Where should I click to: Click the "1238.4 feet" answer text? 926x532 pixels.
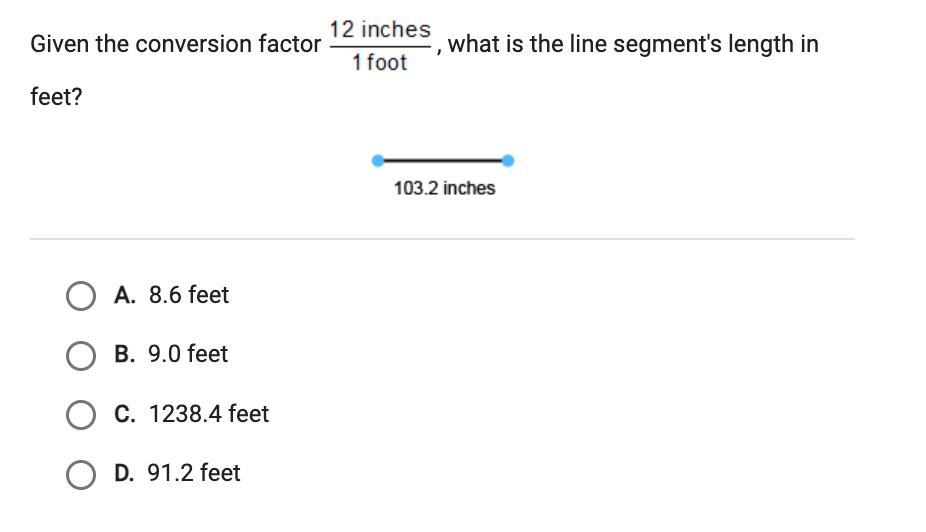pyautogui.click(x=209, y=414)
